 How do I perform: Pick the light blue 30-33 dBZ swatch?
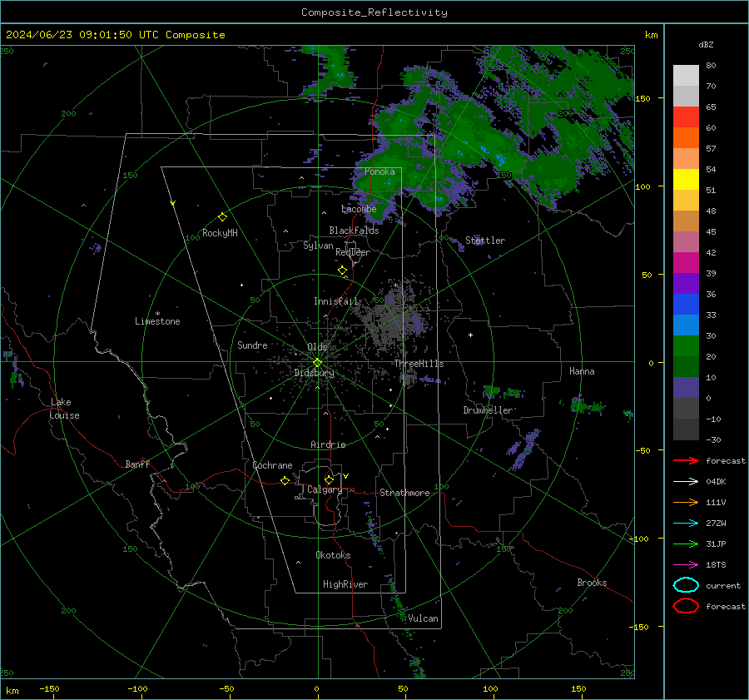[x=686, y=325]
